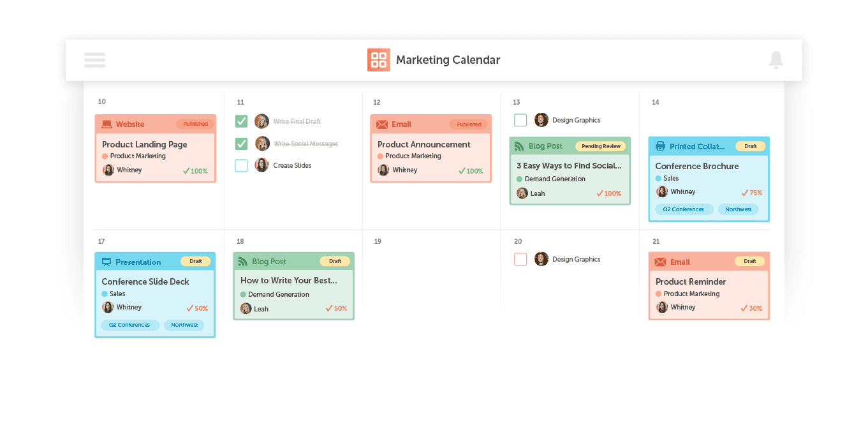Select the RSS icon on the Blog Post card
The width and height of the screenshot is (868, 441).
point(519,146)
